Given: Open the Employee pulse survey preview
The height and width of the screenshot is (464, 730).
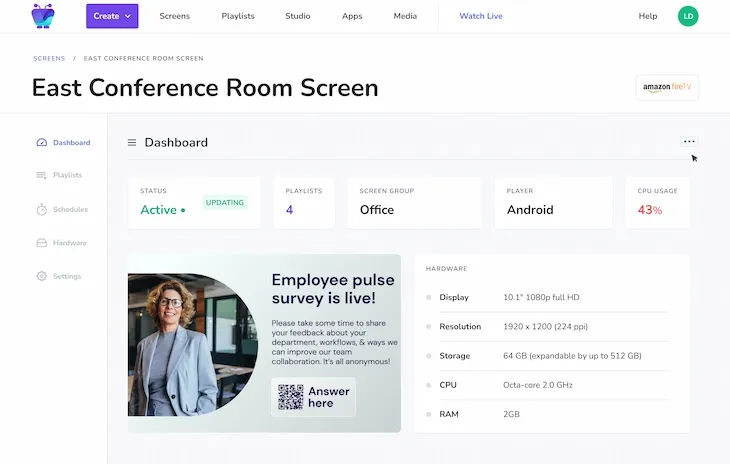Looking at the screenshot, I should (x=264, y=343).
